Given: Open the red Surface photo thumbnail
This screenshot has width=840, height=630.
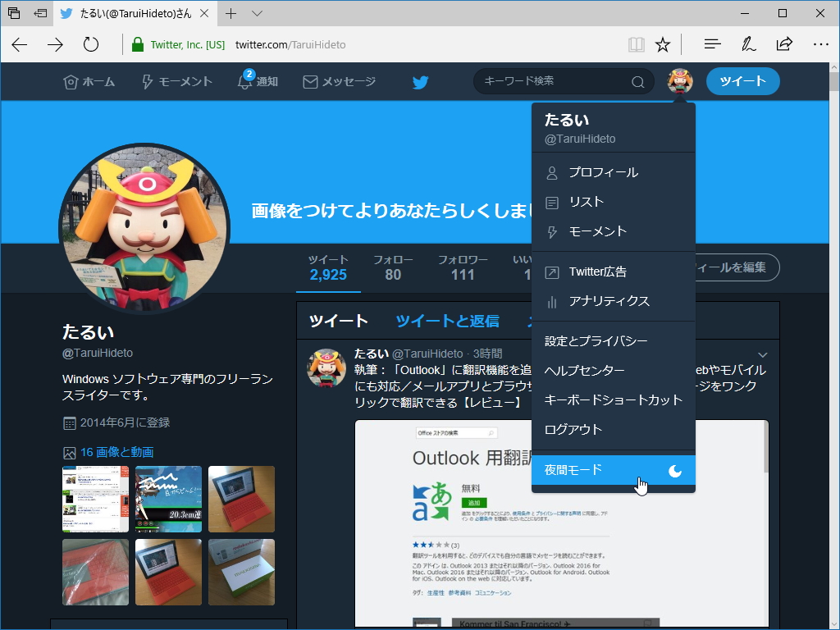Looking at the screenshot, I should (x=241, y=499).
